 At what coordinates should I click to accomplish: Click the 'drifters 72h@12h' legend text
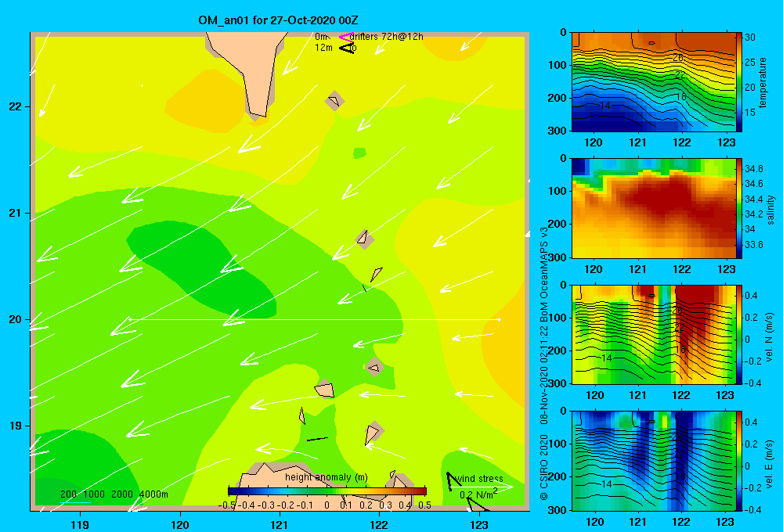387,37
